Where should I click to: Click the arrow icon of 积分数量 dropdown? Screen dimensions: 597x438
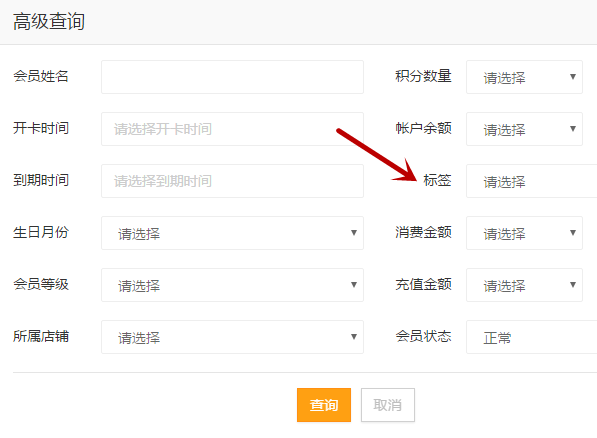[x=573, y=77]
